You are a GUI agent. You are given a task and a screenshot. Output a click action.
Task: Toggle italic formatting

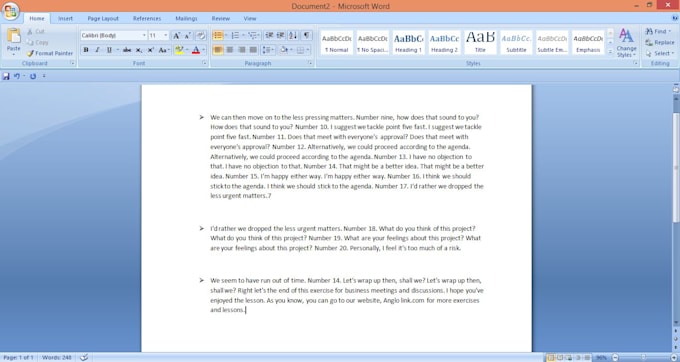[x=97, y=50]
